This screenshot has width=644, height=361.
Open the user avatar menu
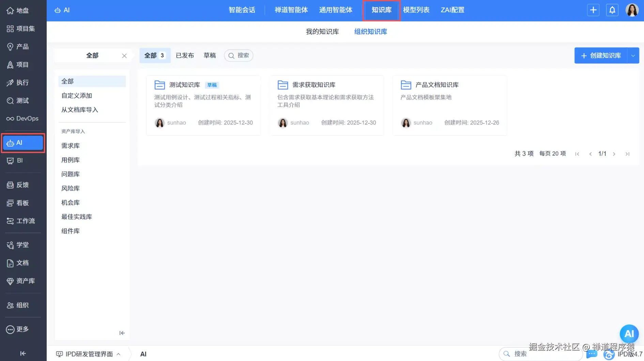632,10
